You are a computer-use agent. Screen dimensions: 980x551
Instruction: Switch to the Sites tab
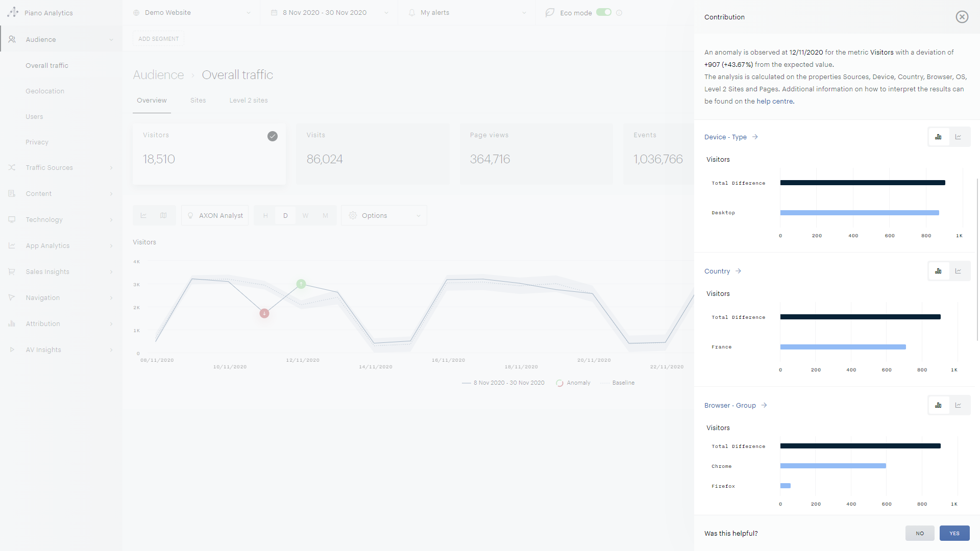tap(198, 101)
